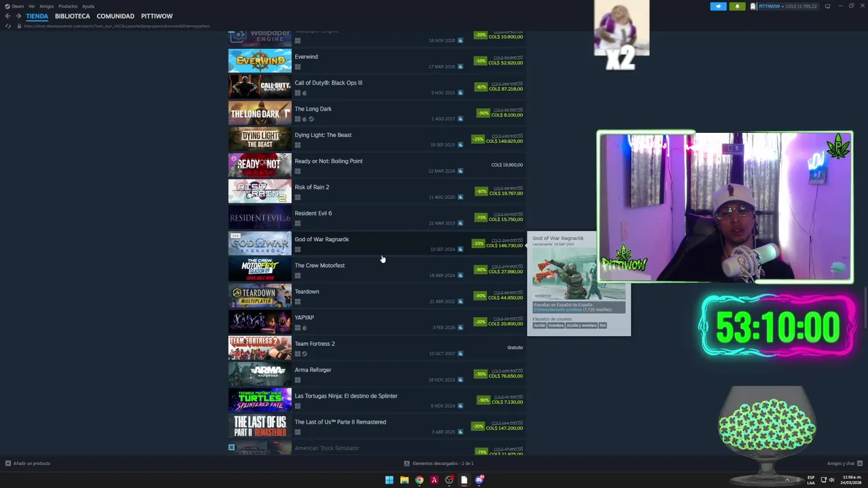
Task: Open the Ver menu
Action: pos(31,6)
